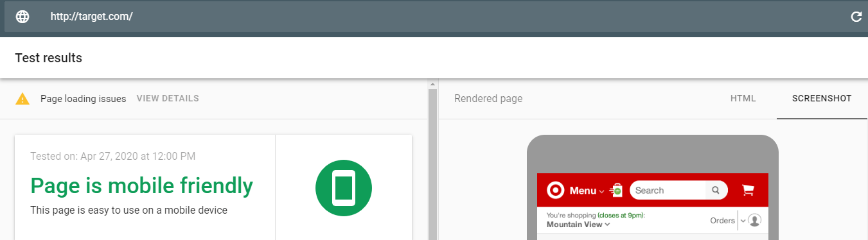Switch to the HTML tab
868x240 pixels.
(743, 99)
